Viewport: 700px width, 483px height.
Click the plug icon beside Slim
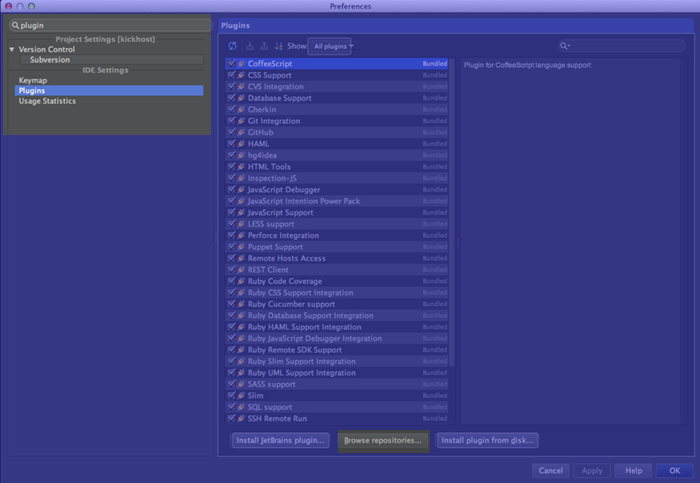pyautogui.click(x=241, y=396)
